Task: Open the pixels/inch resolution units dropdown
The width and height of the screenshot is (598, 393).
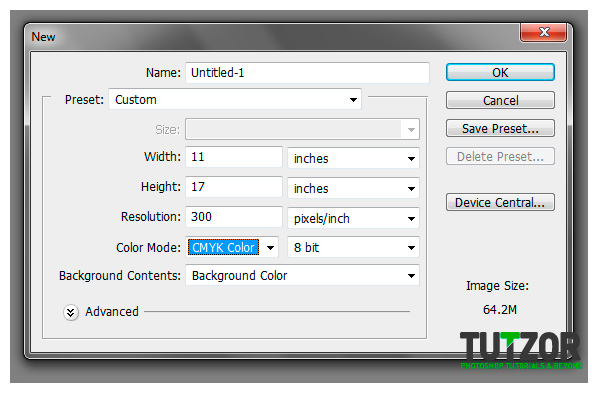Action: [354, 218]
